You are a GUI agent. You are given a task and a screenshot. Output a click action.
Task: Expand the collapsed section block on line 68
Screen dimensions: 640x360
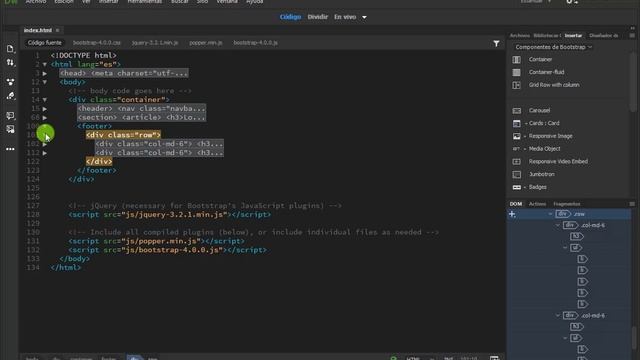44,118
